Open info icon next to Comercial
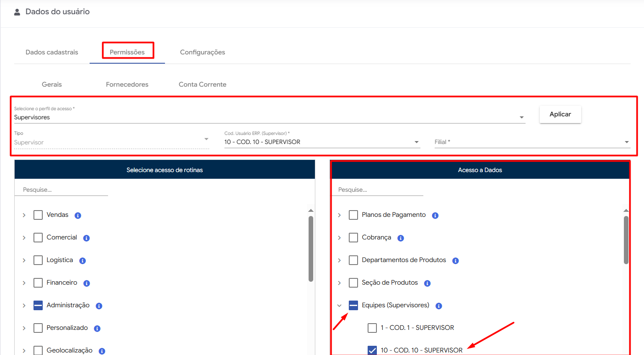The width and height of the screenshot is (644, 355). (x=87, y=238)
